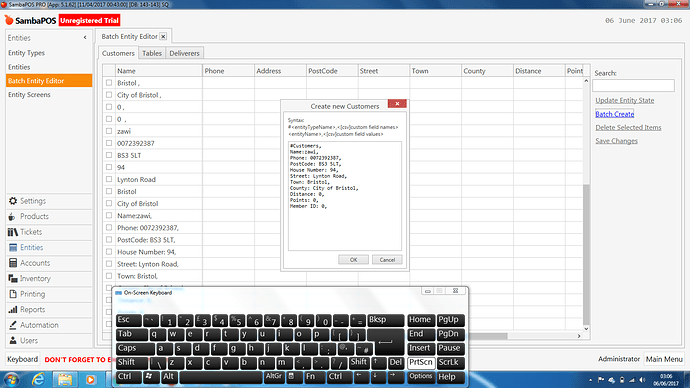This screenshot has height=388, width=690.
Task: Click the Keyboard button at bottom left
Action: (x=22, y=359)
